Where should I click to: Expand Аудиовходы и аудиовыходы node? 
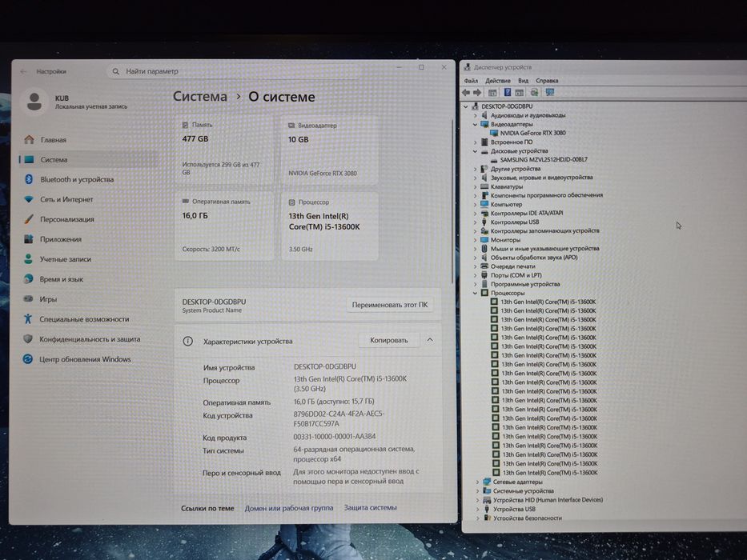[x=475, y=115]
